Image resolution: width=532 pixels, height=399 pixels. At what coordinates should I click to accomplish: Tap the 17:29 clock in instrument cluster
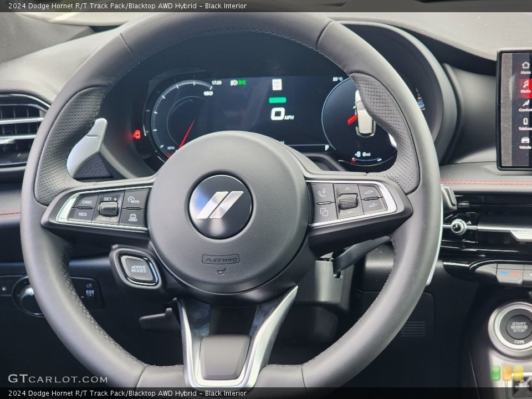217,83
